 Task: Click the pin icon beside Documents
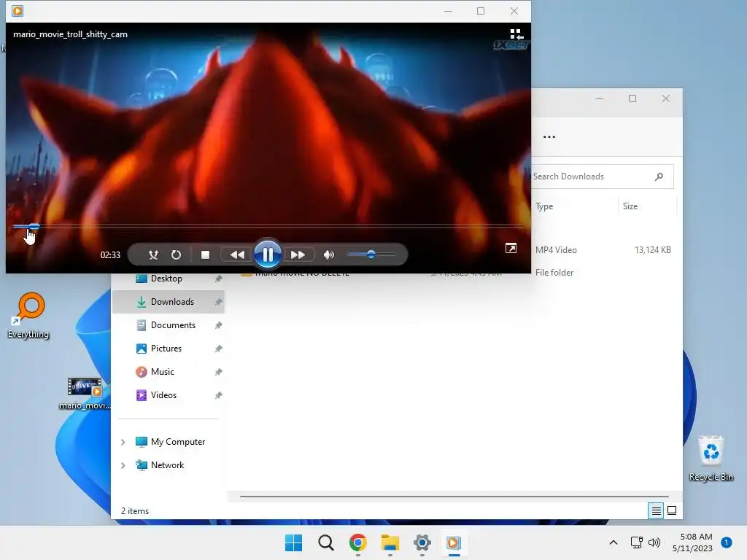(218, 325)
